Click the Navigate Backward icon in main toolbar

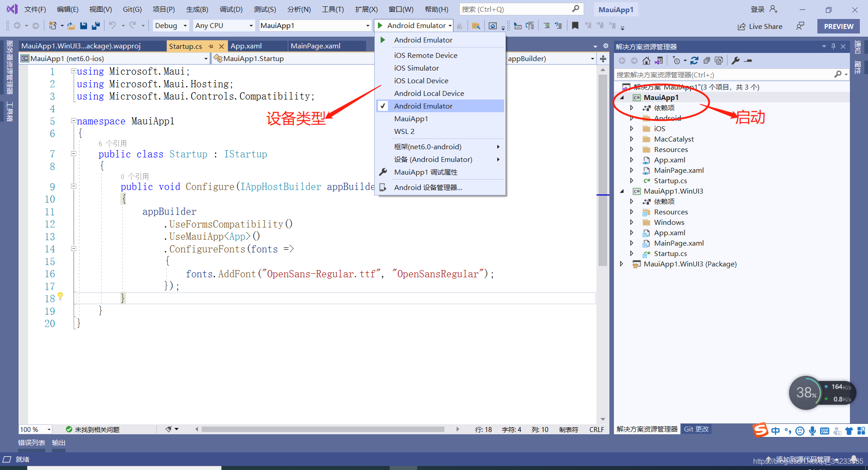pos(17,26)
